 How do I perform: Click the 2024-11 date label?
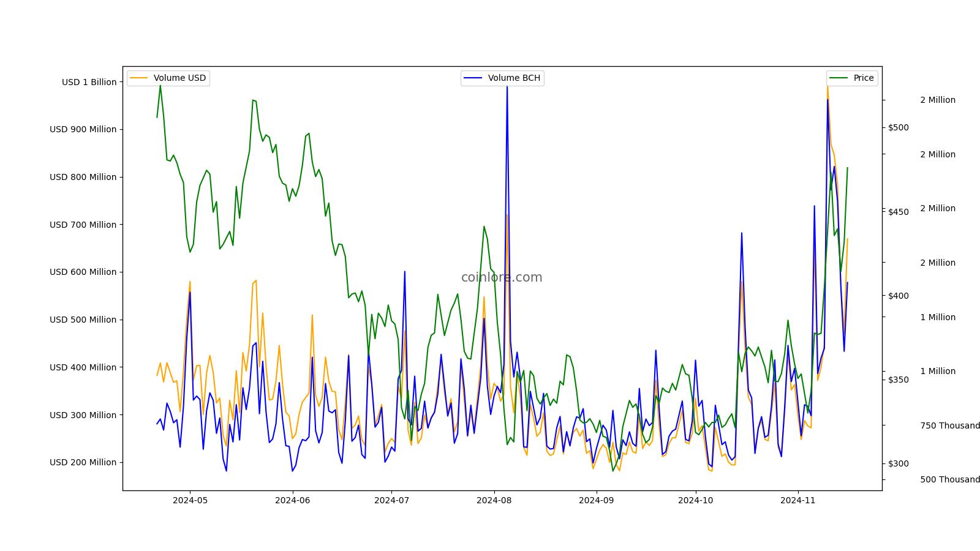(797, 500)
